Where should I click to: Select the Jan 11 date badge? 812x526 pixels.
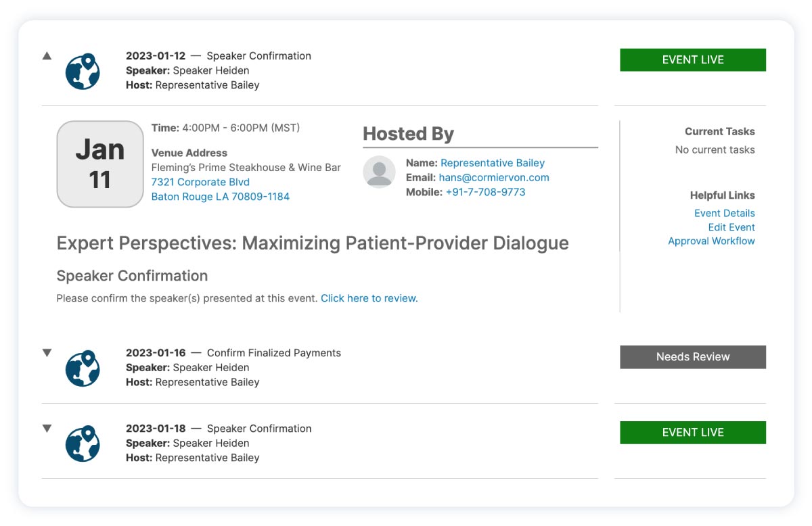coord(99,164)
